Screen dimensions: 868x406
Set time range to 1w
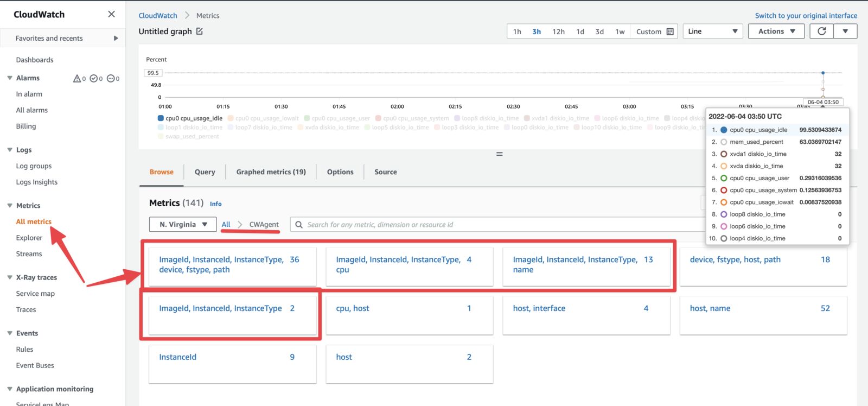[620, 31]
